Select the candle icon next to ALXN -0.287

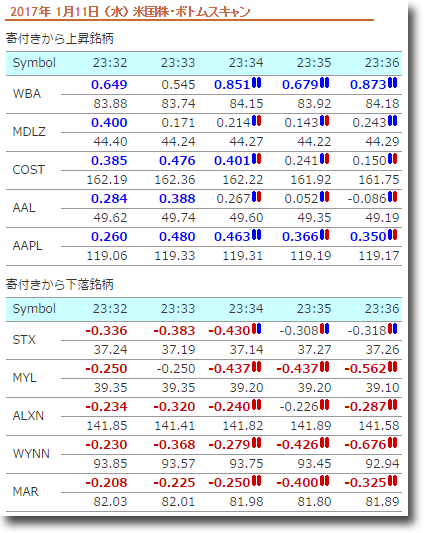392,405
